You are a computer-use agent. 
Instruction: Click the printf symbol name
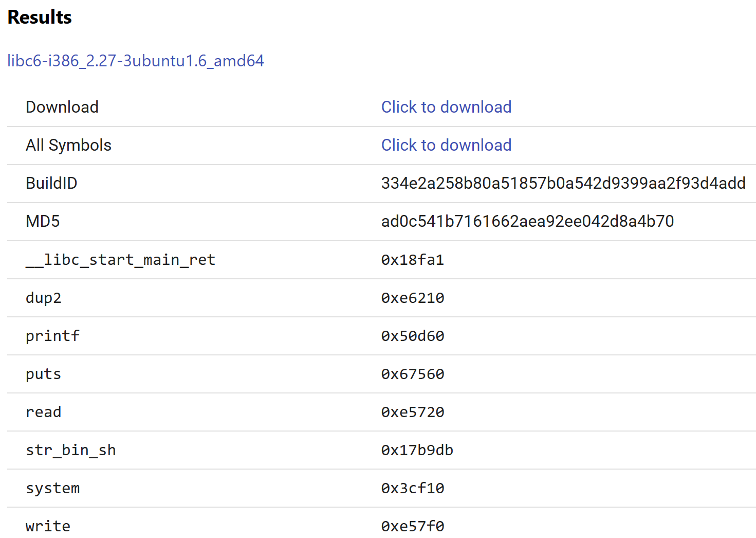pyautogui.click(x=52, y=336)
